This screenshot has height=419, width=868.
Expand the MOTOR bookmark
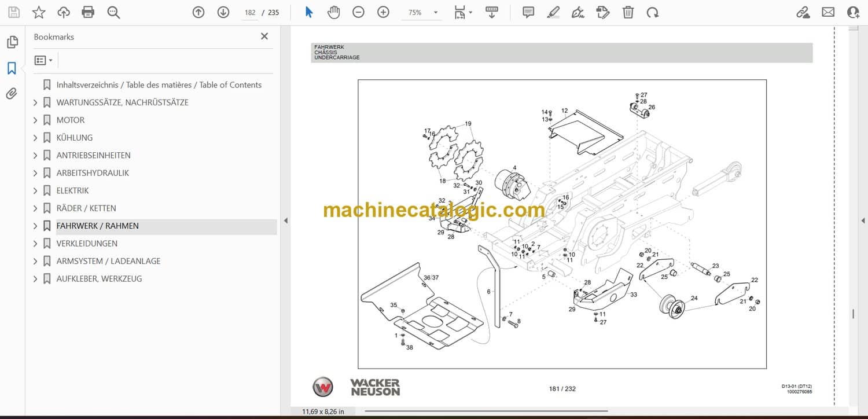click(35, 120)
